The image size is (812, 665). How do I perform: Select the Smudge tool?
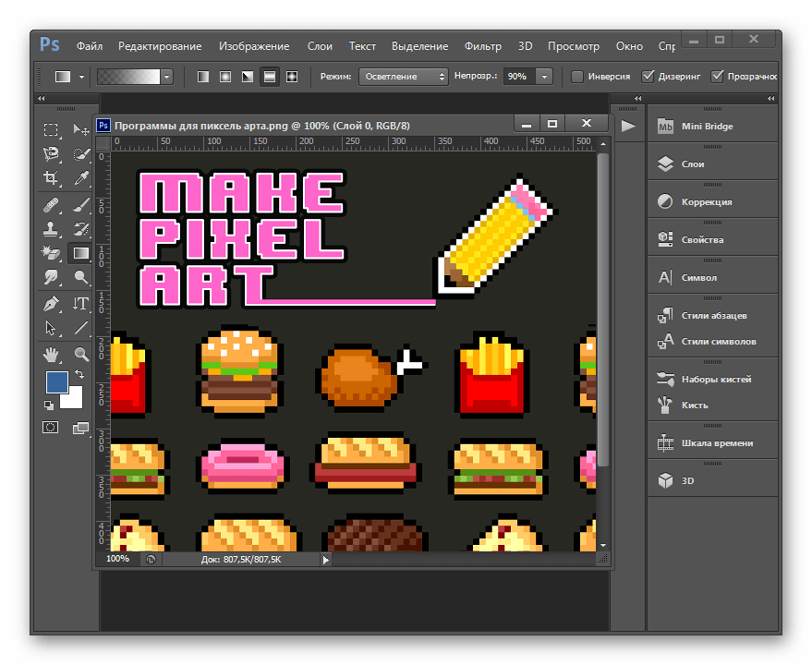tap(51, 277)
